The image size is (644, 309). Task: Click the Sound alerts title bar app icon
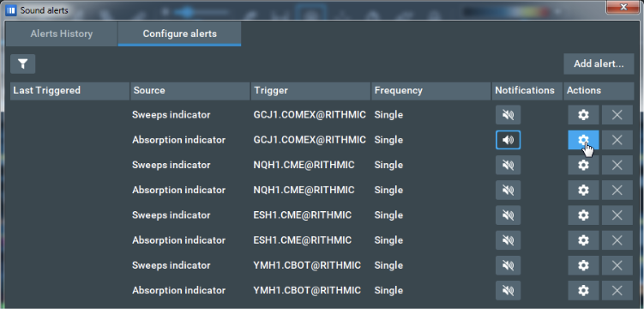(10, 10)
